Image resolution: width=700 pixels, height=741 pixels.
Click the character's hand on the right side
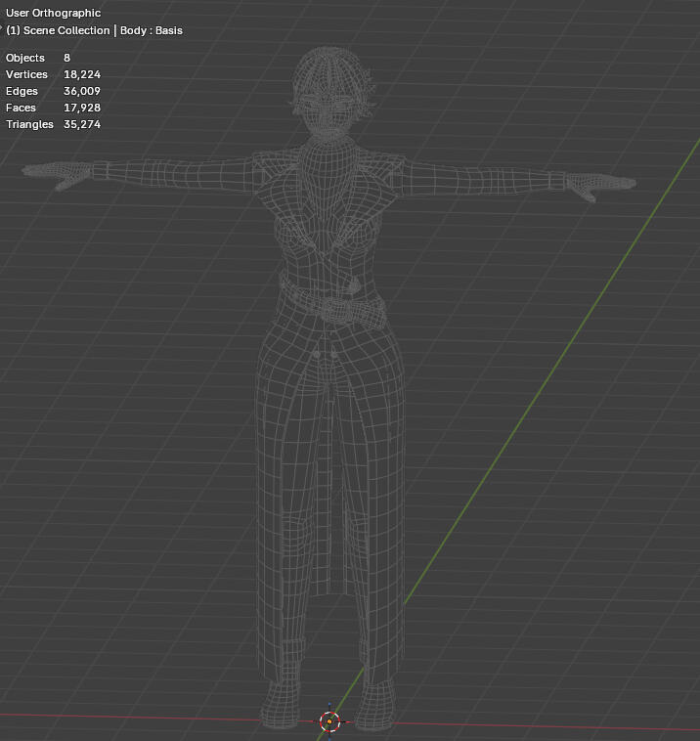pyautogui.click(x=602, y=184)
